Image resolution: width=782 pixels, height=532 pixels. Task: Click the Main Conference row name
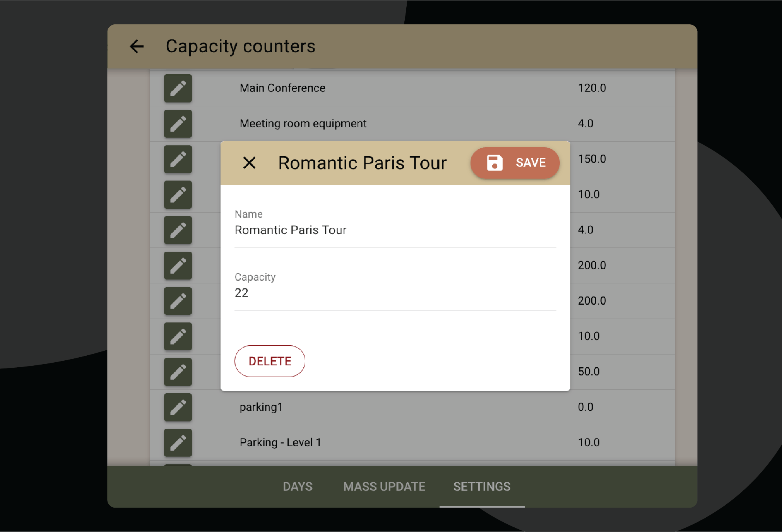tap(282, 88)
